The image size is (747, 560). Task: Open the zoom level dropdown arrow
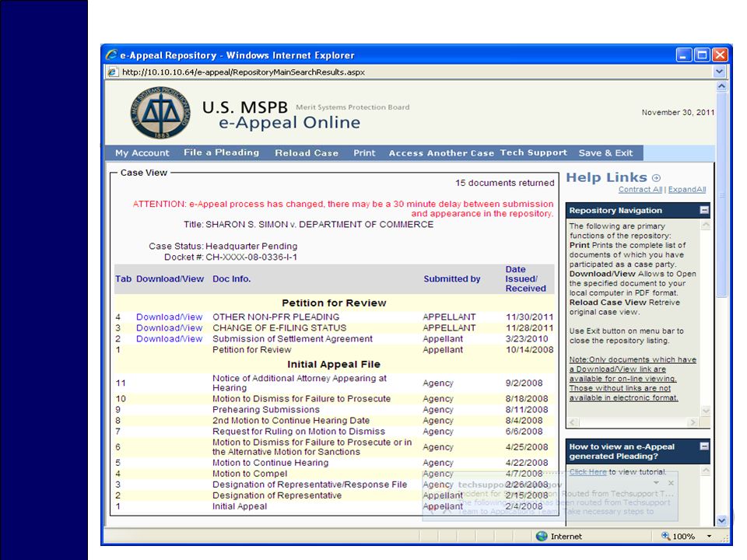[709, 536]
